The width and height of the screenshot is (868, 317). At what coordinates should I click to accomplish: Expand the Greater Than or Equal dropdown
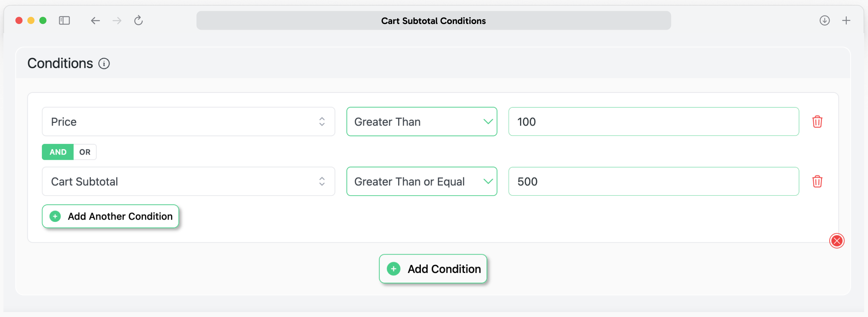coord(422,182)
